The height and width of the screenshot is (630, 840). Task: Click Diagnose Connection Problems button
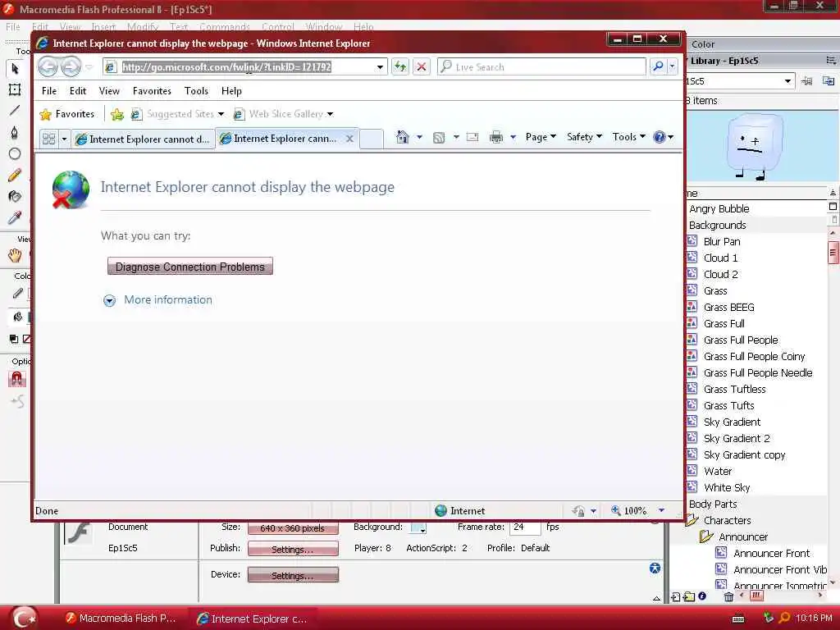(x=190, y=267)
